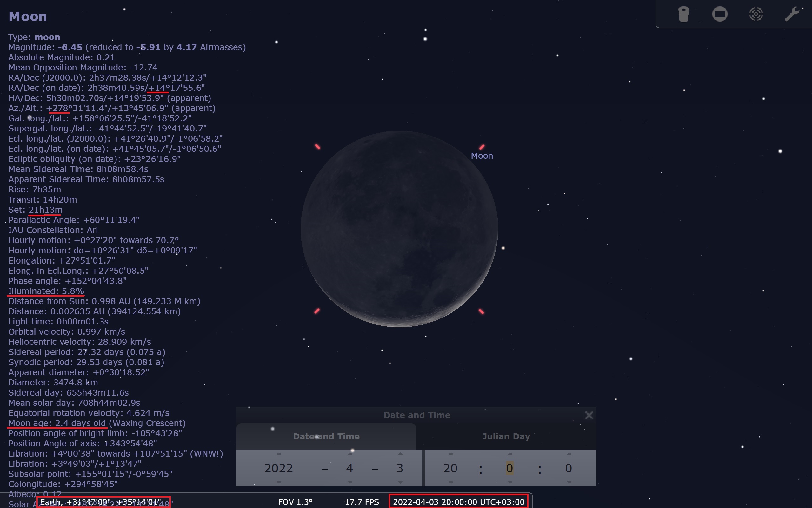
Task: Click the 'Illuminated: 5.8%' line
Action: click(46, 291)
